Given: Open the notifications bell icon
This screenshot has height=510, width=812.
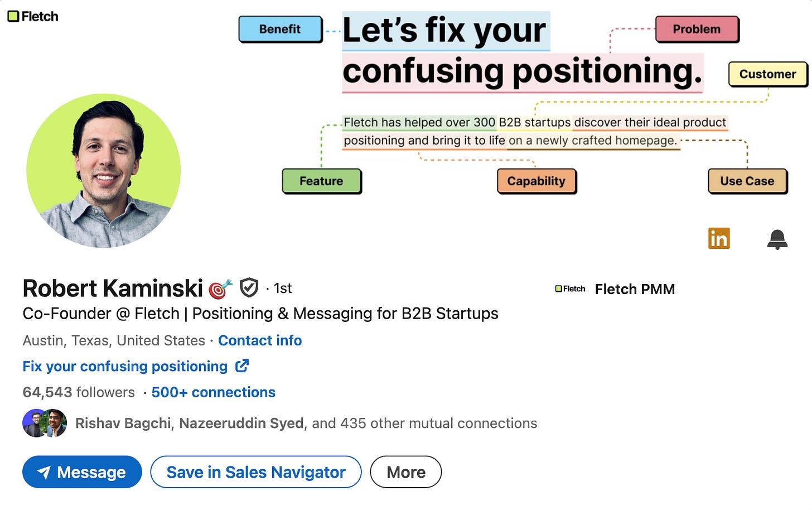Looking at the screenshot, I should [x=777, y=239].
